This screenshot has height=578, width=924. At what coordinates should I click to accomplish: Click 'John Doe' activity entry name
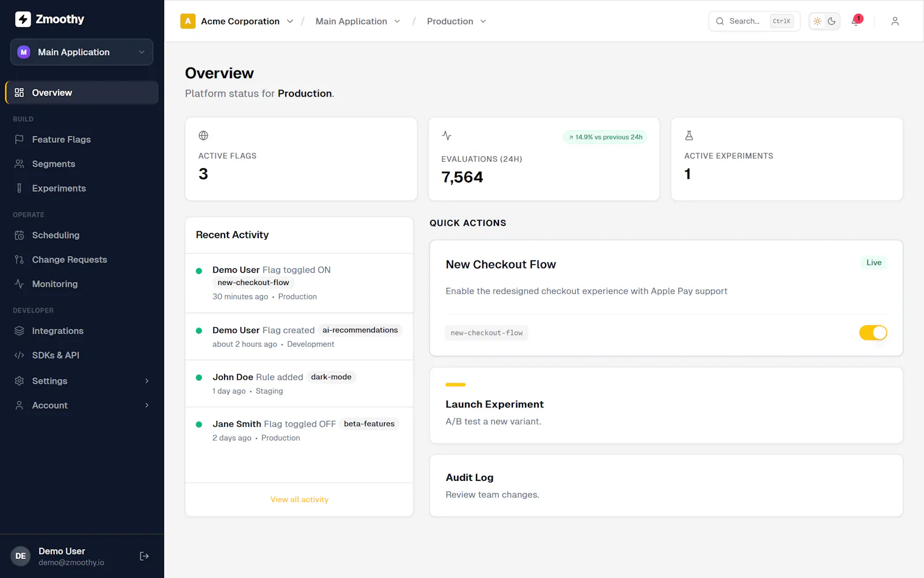tap(233, 377)
